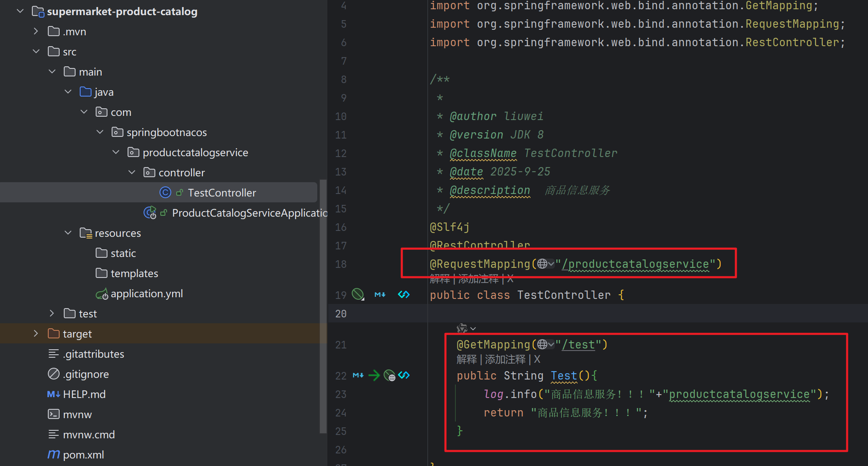
Task: Collapse the supermarket-product-catalog project root
Action: [x=20, y=11]
